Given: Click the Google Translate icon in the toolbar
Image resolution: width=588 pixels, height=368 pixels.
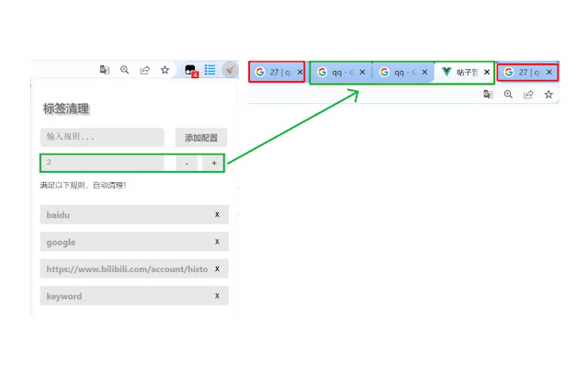Looking at the screenshot, I should (104, 70).
